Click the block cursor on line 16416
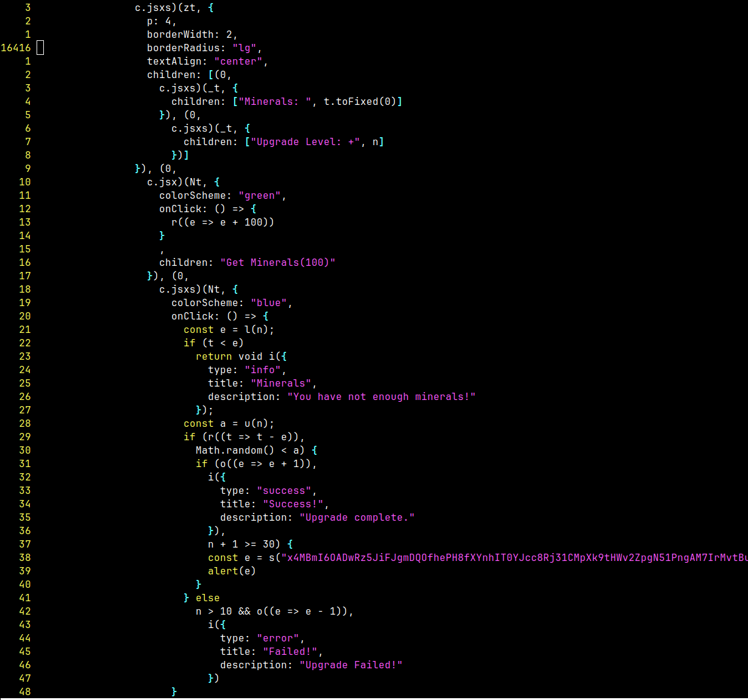Image resolution: width=748 pixels, height=700 pixels. [40, 48]
